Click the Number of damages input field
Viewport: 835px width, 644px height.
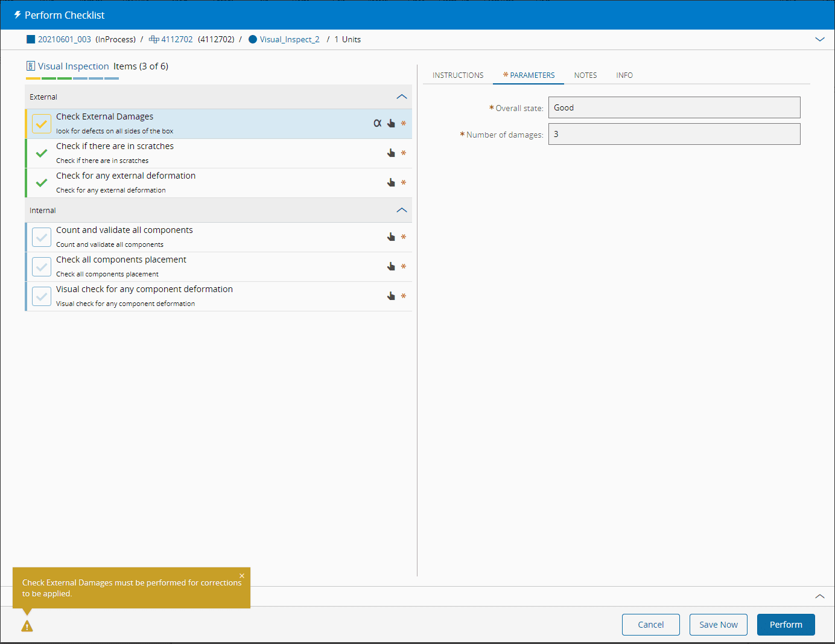point(674,134)
